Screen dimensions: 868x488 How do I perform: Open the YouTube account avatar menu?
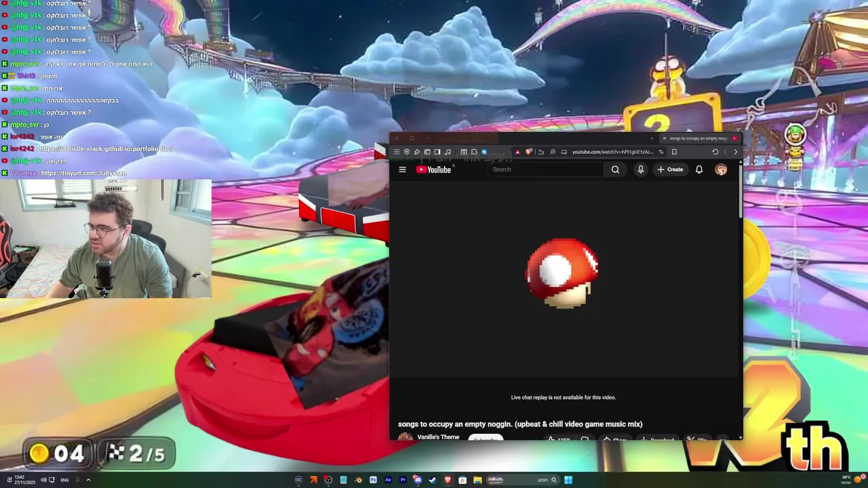[x=721, y=169]
